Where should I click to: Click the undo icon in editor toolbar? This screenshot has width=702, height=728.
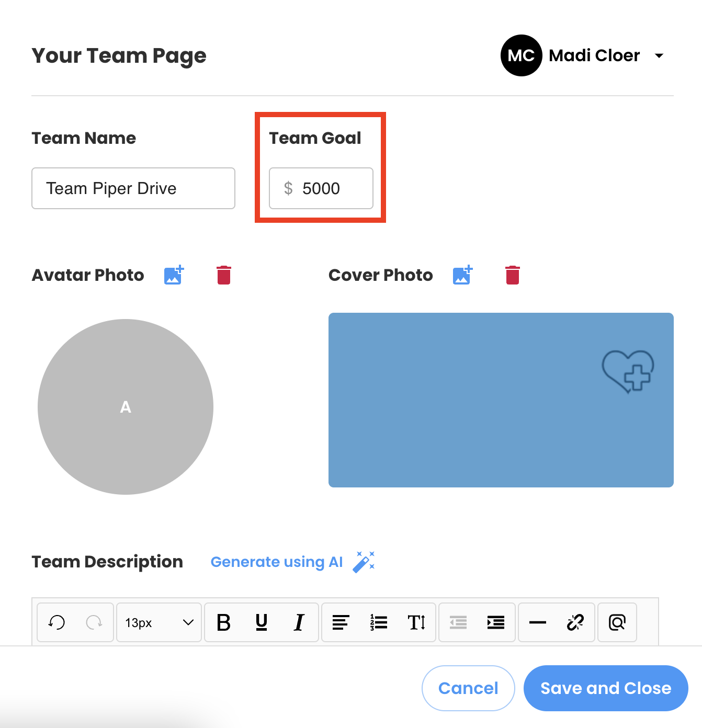point(56,622)
